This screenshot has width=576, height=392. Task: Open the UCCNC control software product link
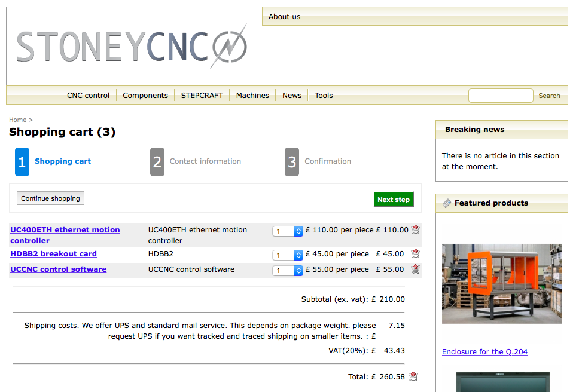(x=59, y=269)
